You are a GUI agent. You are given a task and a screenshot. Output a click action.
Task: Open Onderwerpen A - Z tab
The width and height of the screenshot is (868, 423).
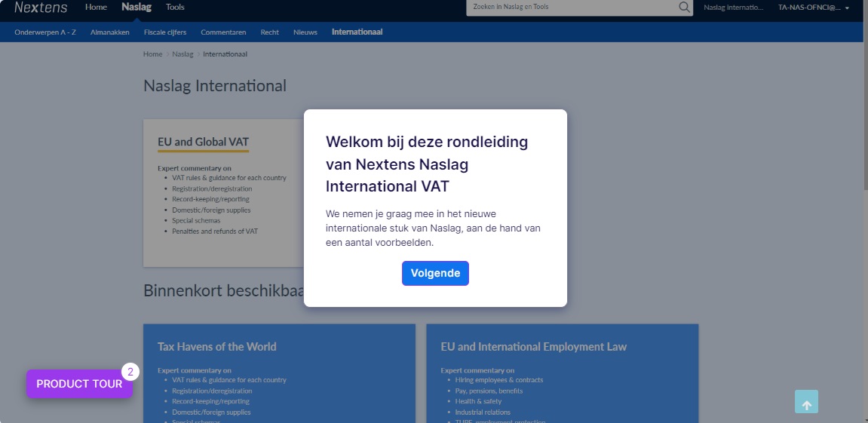(45, 32)
